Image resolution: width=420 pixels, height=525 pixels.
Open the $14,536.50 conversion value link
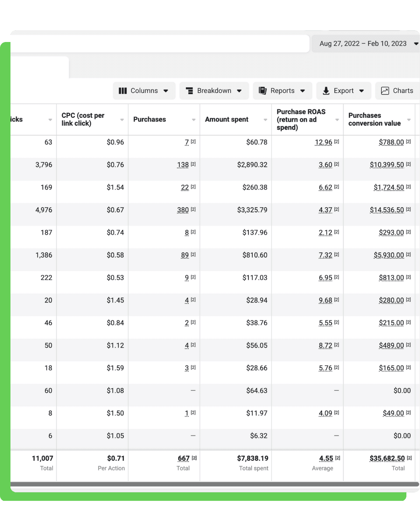(x=387, y=210)
